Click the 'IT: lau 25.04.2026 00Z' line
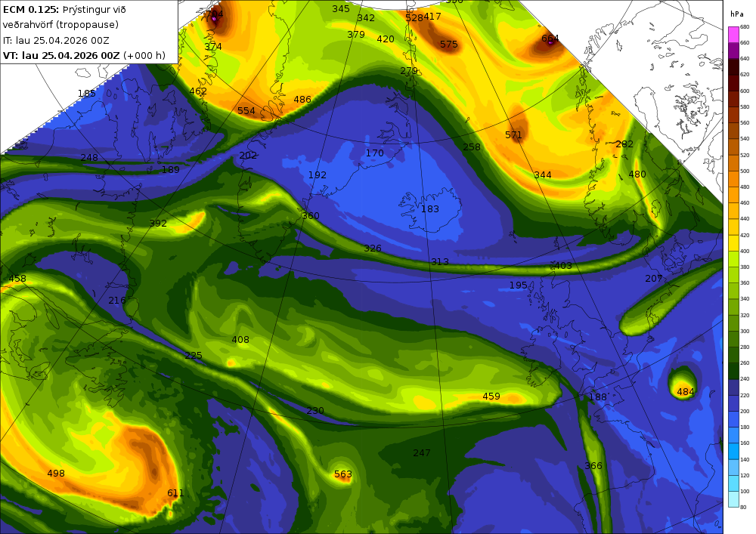Screen dimensions: 756x534 [x=56, y=41]
